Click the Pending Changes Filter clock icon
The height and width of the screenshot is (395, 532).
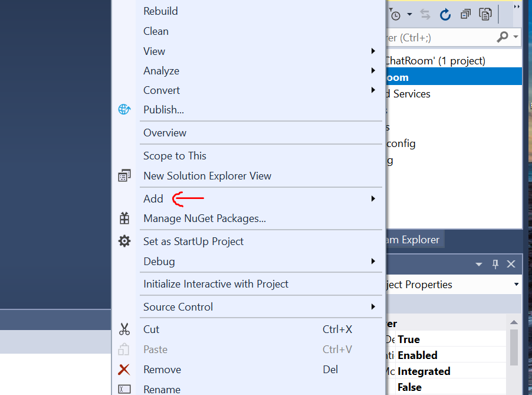click(396, 14)
